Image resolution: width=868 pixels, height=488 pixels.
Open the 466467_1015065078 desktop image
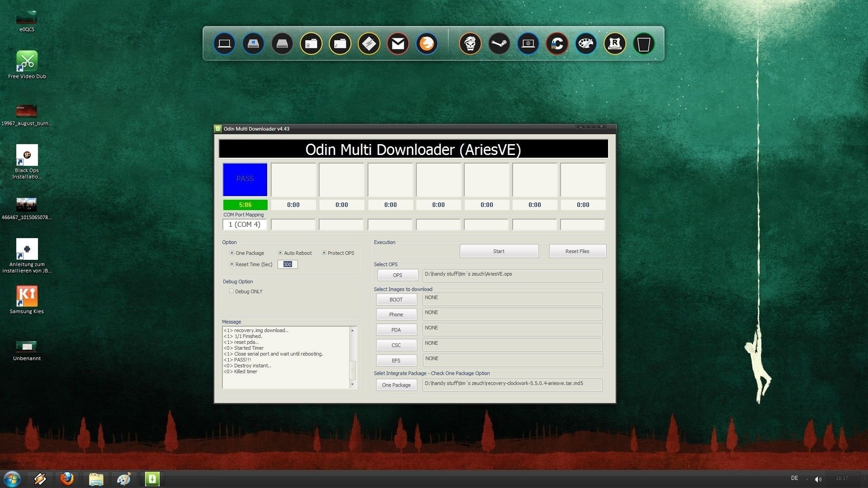[27, 209]
